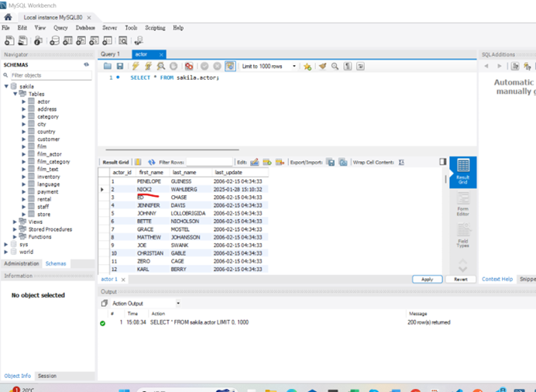Execute statement under cursor icon
The width and height of the screenshot is (536, 392).
point(149,66)
